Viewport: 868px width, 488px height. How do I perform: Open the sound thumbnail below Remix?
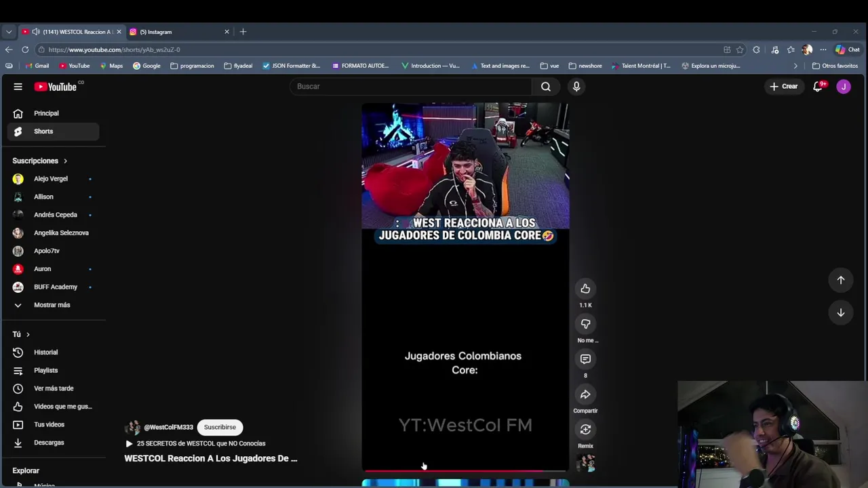pyautogui.click(x=586, y=464)
